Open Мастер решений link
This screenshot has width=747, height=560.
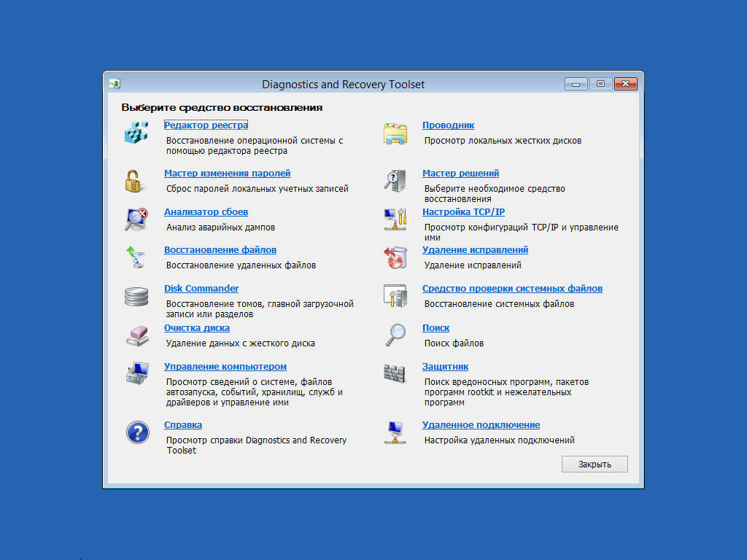[x=460, y=174]
